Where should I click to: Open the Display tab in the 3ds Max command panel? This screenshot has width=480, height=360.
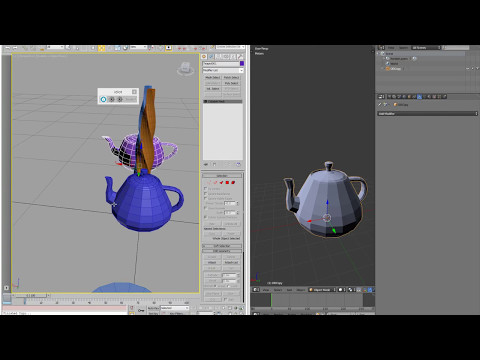(x=233, y=56)
